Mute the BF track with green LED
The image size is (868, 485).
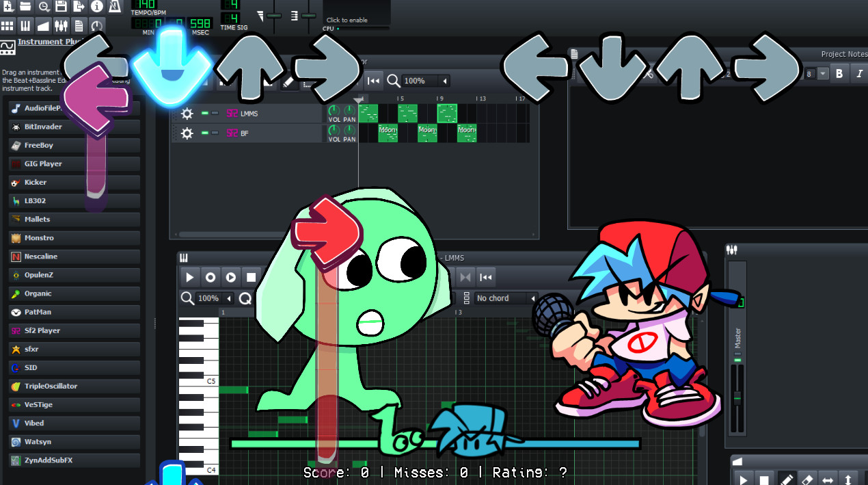[205, 133]
